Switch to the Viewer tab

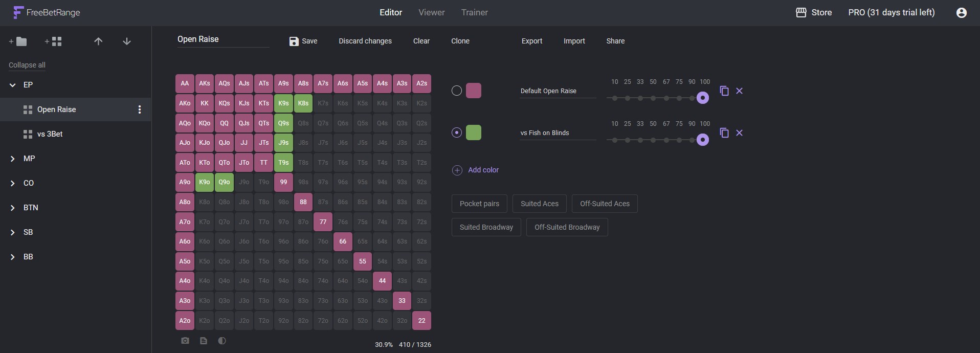[431, 13]
